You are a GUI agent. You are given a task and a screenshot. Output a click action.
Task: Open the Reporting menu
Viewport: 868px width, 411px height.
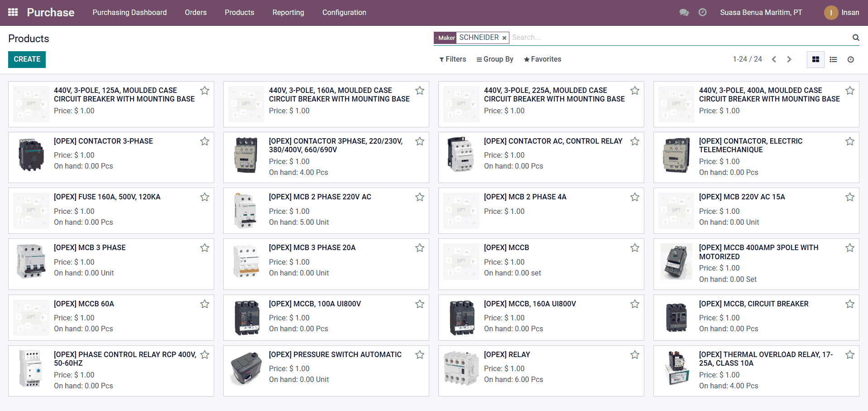point(288,12)
